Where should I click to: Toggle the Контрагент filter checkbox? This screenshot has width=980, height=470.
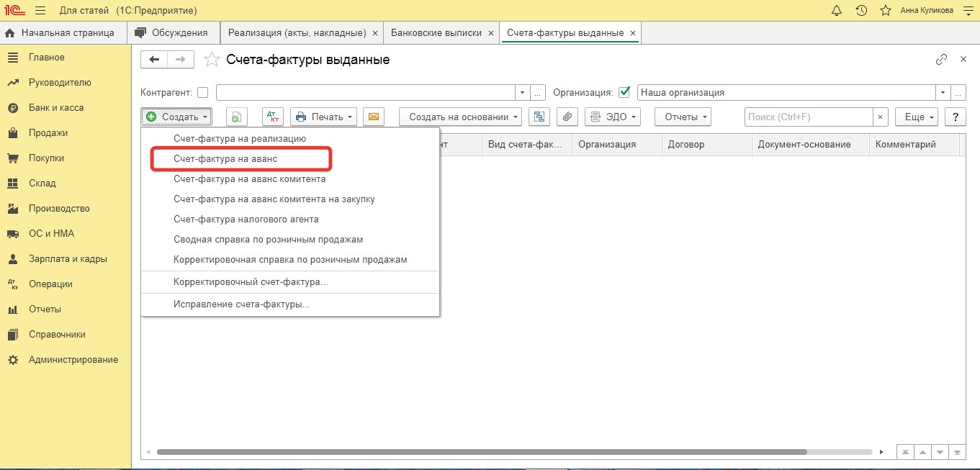(x=203, y=93)
